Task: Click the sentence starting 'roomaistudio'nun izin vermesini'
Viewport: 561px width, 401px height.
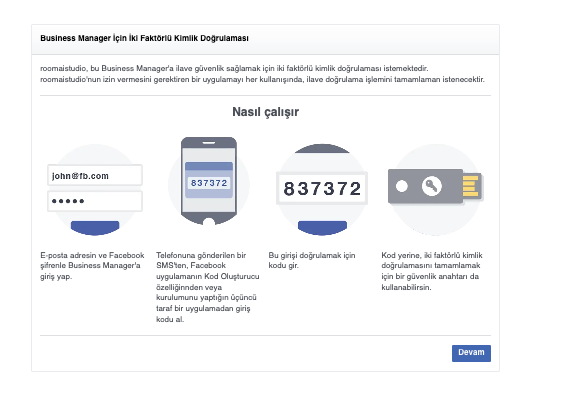Action: click(x=262, y=79)
